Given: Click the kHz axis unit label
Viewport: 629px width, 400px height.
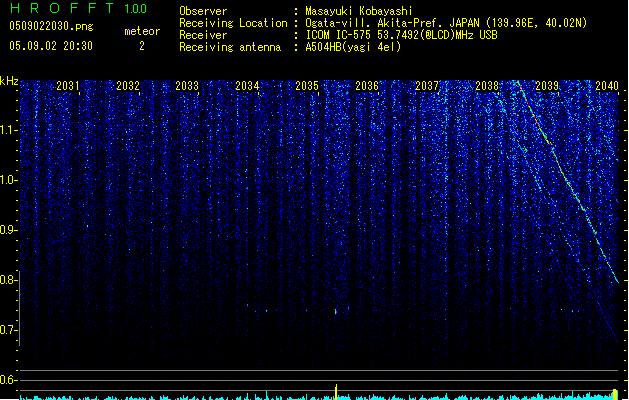Looking at the screenshot, I should pyautogui.click(x=9, y=81).
